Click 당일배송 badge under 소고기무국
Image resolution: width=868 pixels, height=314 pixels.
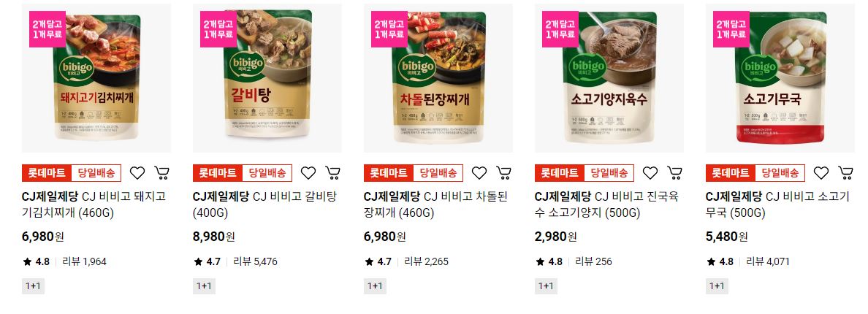[x=780, y=173]
